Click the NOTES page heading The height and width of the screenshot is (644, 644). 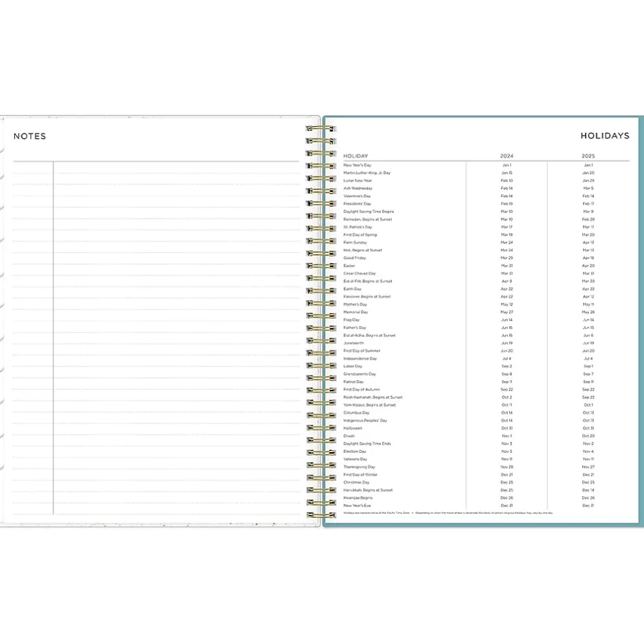[30, 136]
